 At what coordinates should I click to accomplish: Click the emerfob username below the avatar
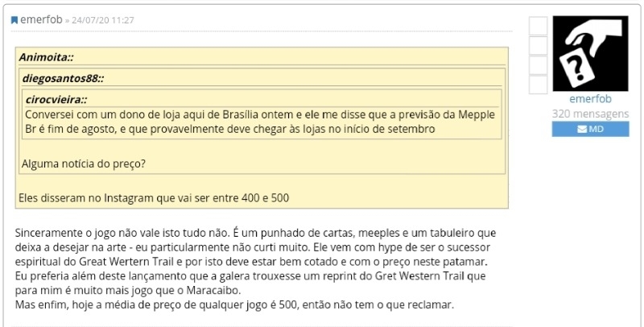590,99
